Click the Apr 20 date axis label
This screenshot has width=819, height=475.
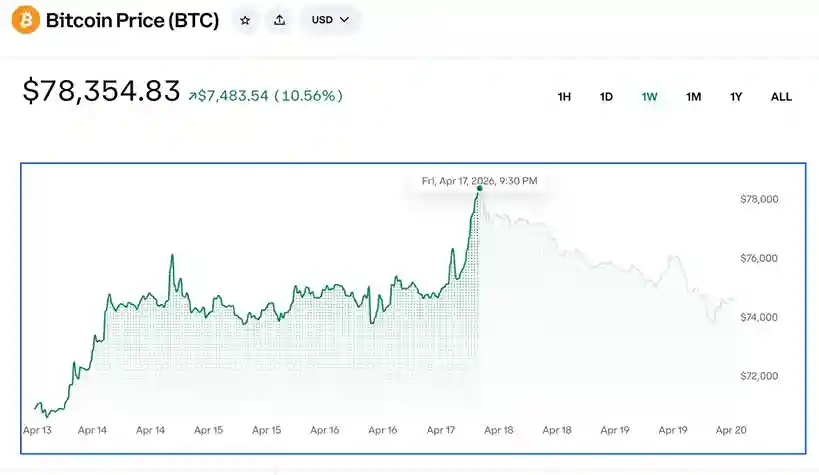(x=732, y=430)
